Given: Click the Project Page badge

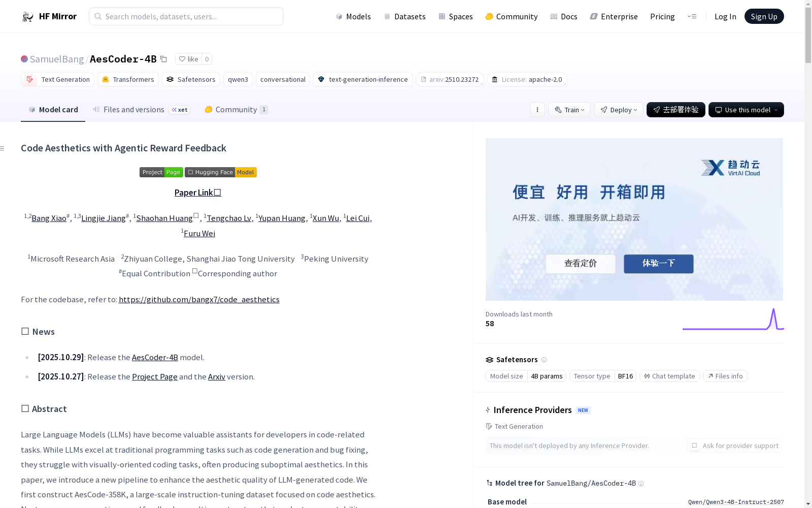Looking at the screenshot, I should [161, 172].
